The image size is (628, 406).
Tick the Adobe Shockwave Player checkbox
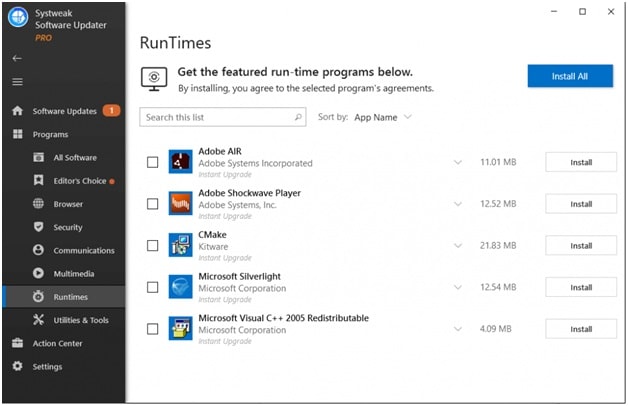tap(153, 204)
